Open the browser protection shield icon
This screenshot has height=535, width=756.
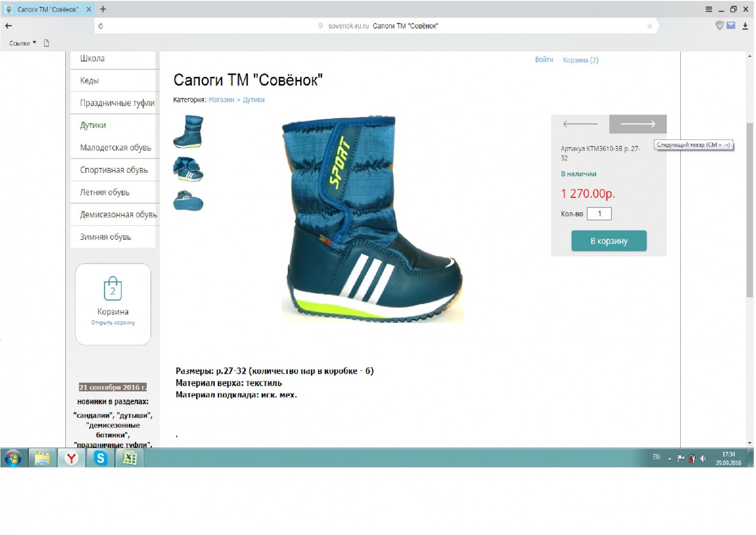pos(719,25)
